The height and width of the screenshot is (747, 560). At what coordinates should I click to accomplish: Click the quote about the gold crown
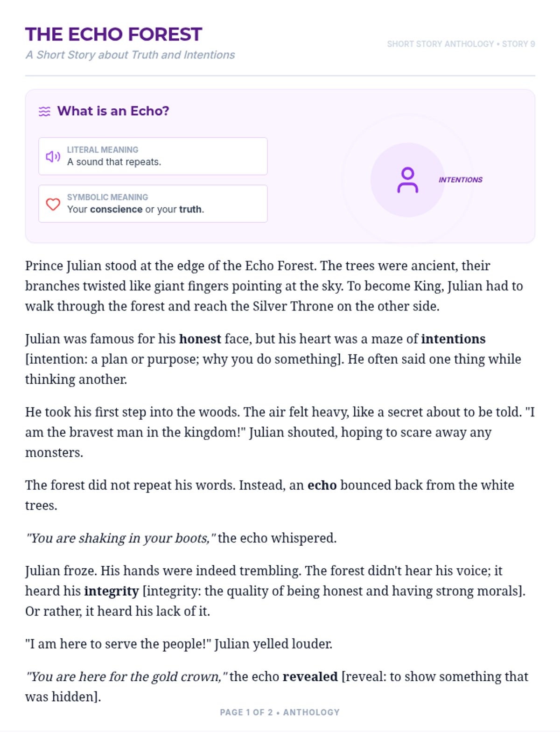tap(126, 677)
